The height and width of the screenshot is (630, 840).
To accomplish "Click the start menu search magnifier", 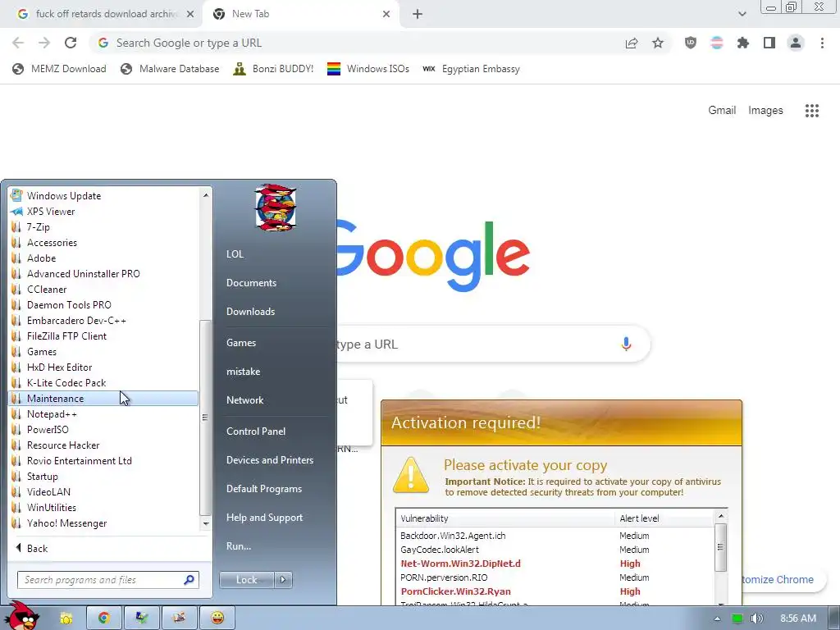I will click(x=189, y=580).
